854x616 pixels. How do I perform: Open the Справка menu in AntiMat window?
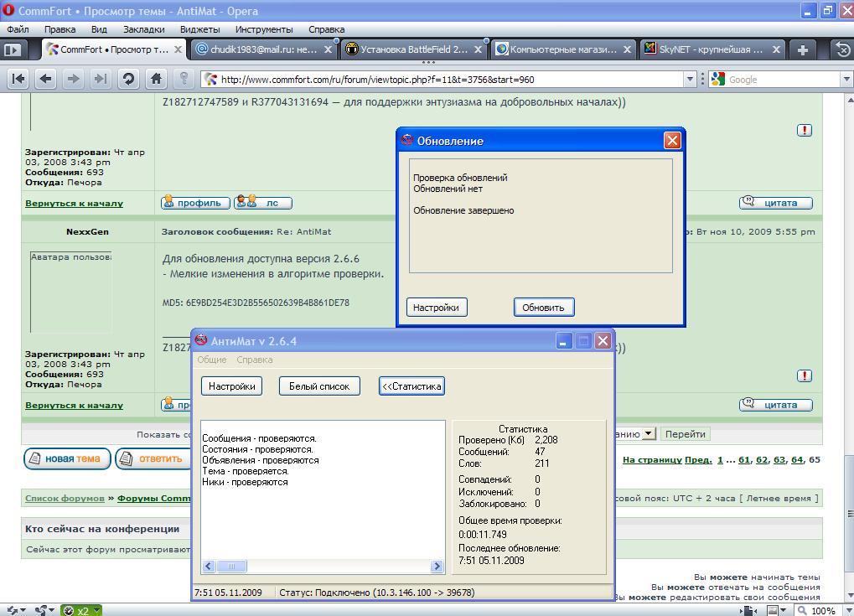coord(254,360)
